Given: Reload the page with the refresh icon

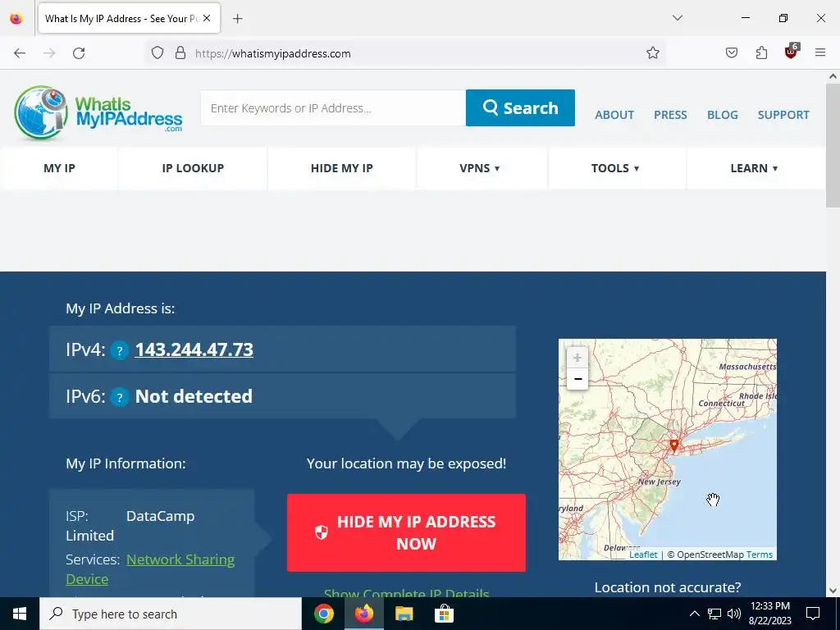Looking at the screenshot, I should 79,53.
